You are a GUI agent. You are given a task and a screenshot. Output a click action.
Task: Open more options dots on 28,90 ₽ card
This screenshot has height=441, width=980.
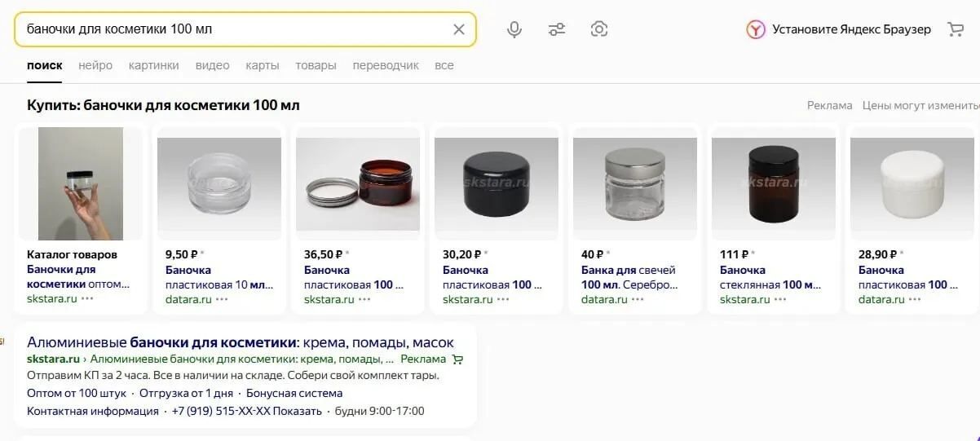tap(915, 299)
